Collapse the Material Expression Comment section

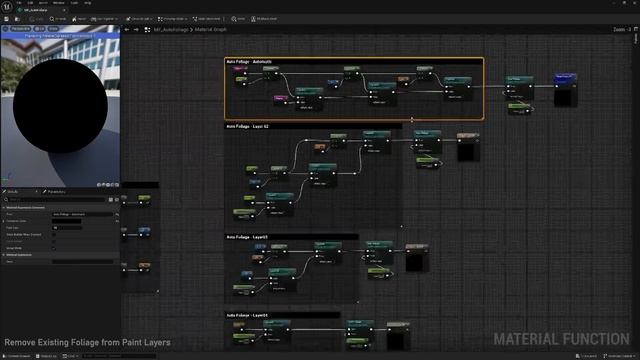pyautogui.click(x=4, y=207)
